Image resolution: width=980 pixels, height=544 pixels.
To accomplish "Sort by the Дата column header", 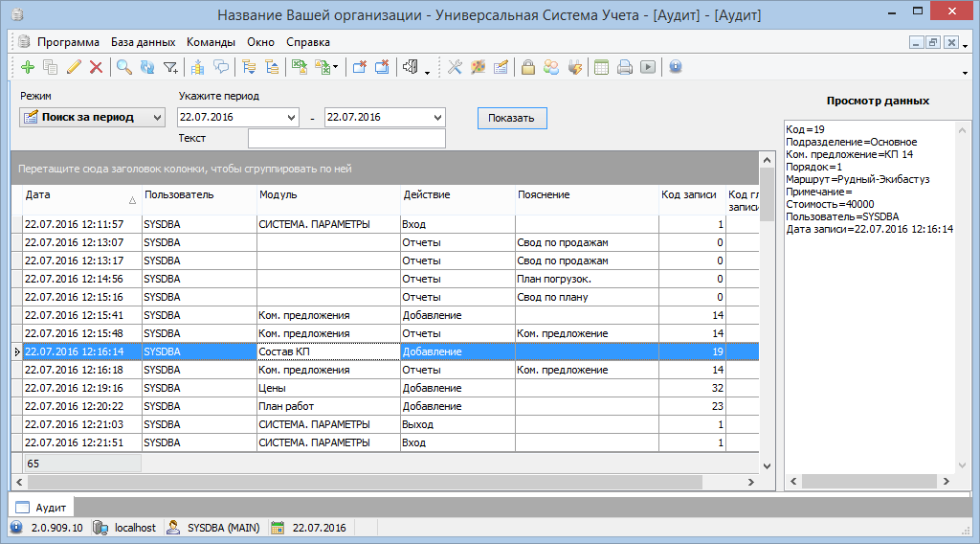I will [77, 194].
